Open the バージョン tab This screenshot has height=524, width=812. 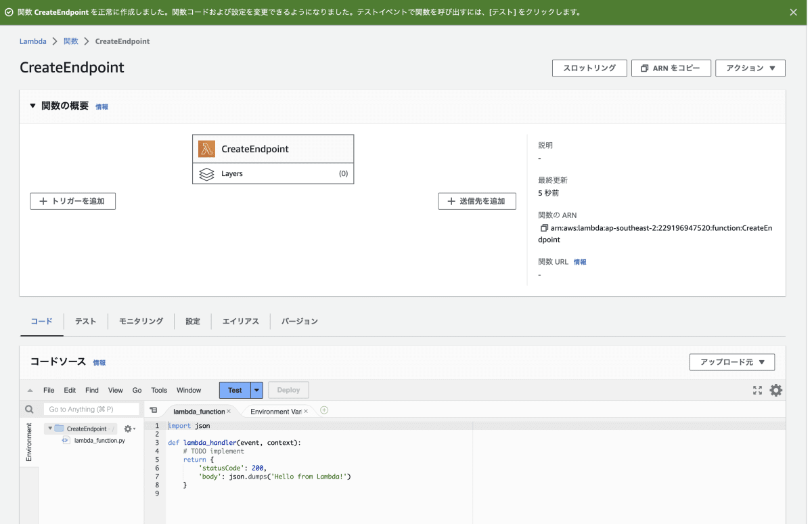pyautogui.click(x=299, y=322)
